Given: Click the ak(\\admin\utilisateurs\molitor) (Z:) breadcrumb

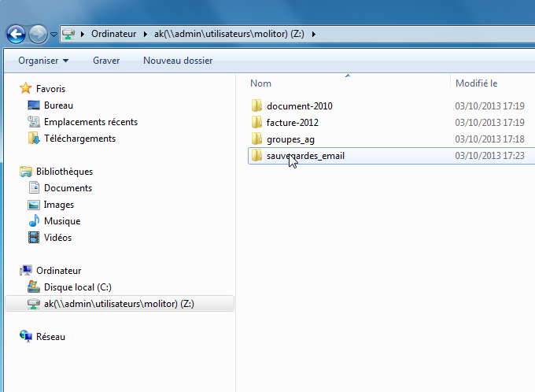Looking at the screenshot, I should (x=229, y=34).
